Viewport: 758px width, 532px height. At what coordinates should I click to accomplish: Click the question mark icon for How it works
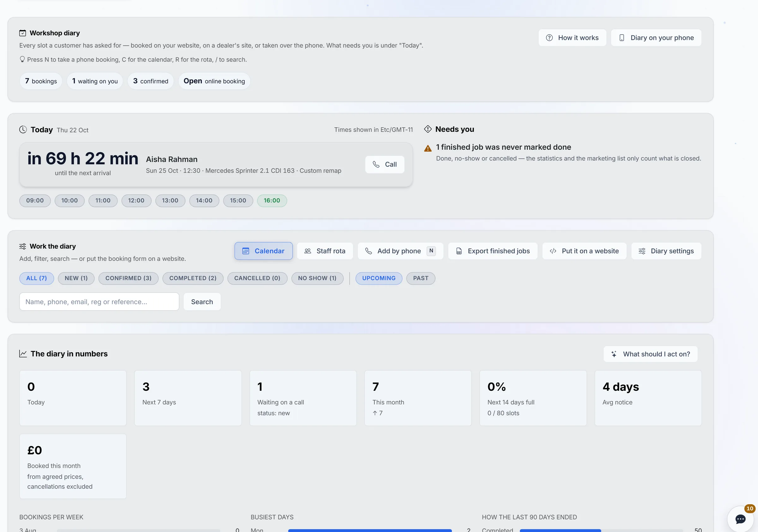549,38
